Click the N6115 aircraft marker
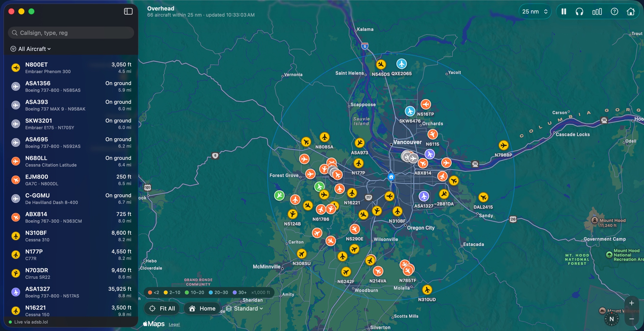The height and width of the screenshot is (331, 644). coord(432,134)
